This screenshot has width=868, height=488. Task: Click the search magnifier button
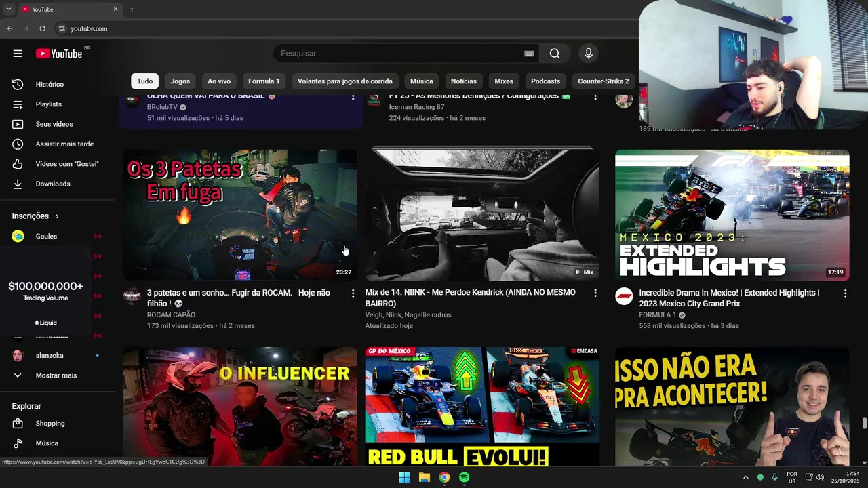tap(555, 54)
